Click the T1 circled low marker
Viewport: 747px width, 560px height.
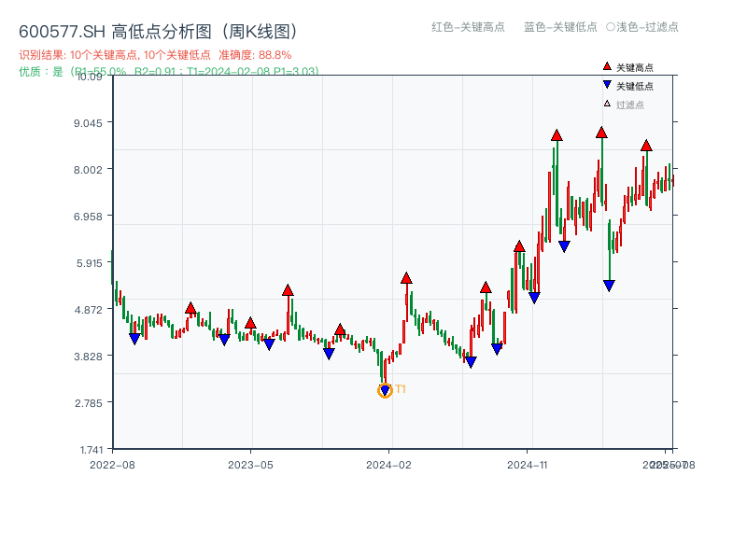click(385, 390)
